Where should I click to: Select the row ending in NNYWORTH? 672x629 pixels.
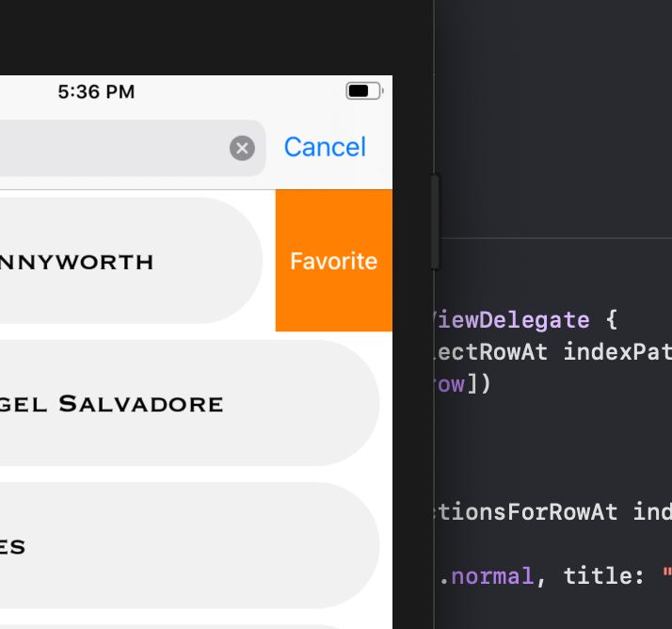[122, 261]
